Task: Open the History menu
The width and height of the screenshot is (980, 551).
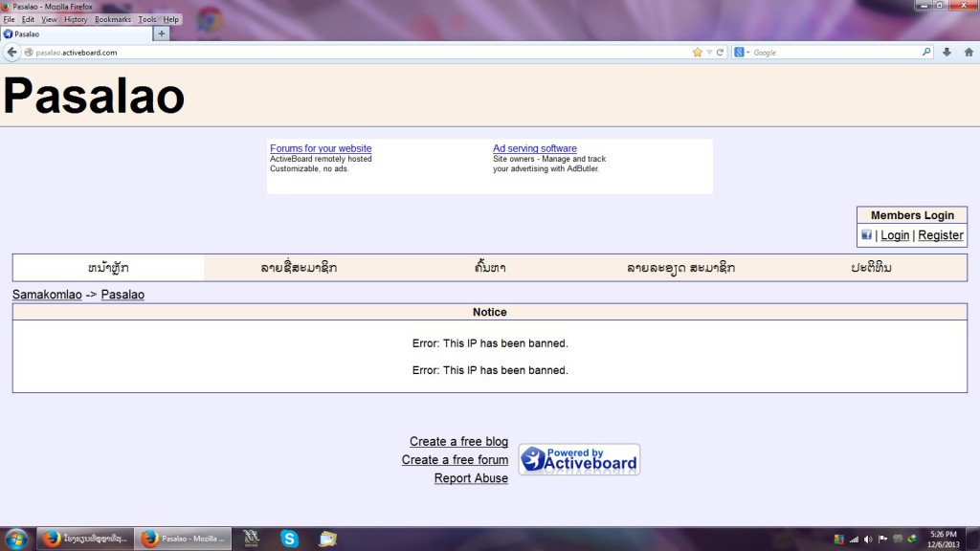Action: 76,19
